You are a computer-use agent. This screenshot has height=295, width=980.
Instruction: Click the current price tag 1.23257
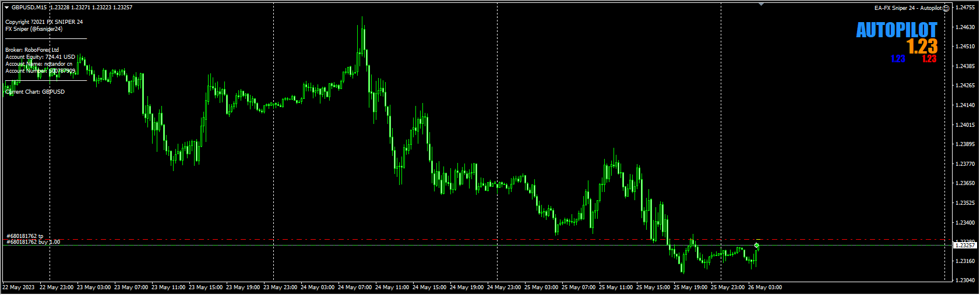pos(964,246)
